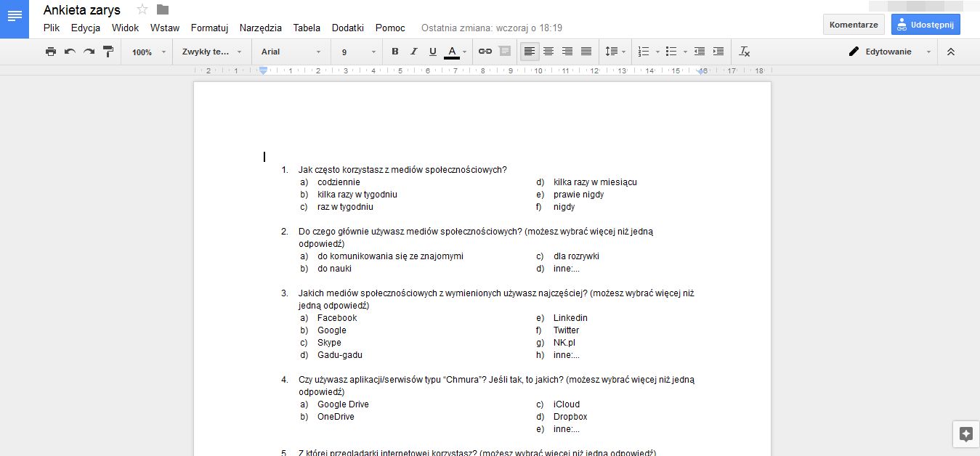Image resolution: width=980 pixels, height=456 pixels.
Task: Open the Plik menu
Action: click(x=52, y=28)
